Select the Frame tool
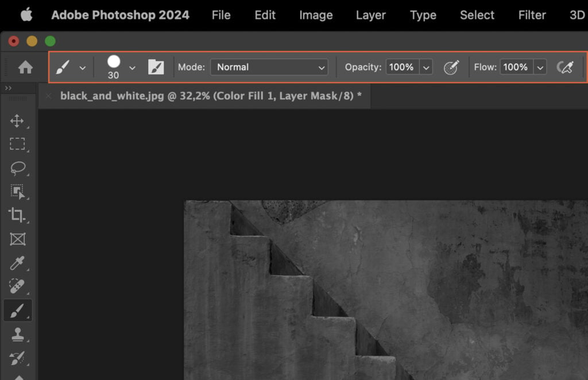The width and height of the screenshot is (588, 380). coord(18,239)
